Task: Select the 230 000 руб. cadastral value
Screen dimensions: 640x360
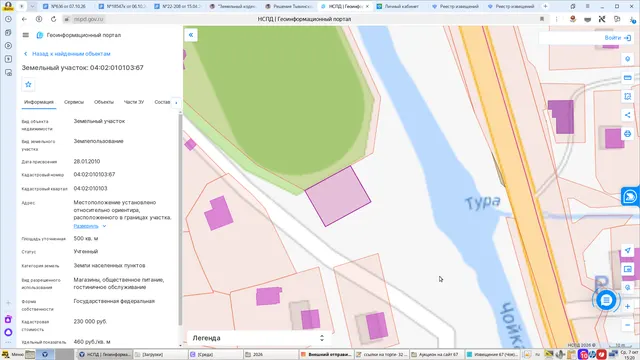Action: click(x=90, y=322)
